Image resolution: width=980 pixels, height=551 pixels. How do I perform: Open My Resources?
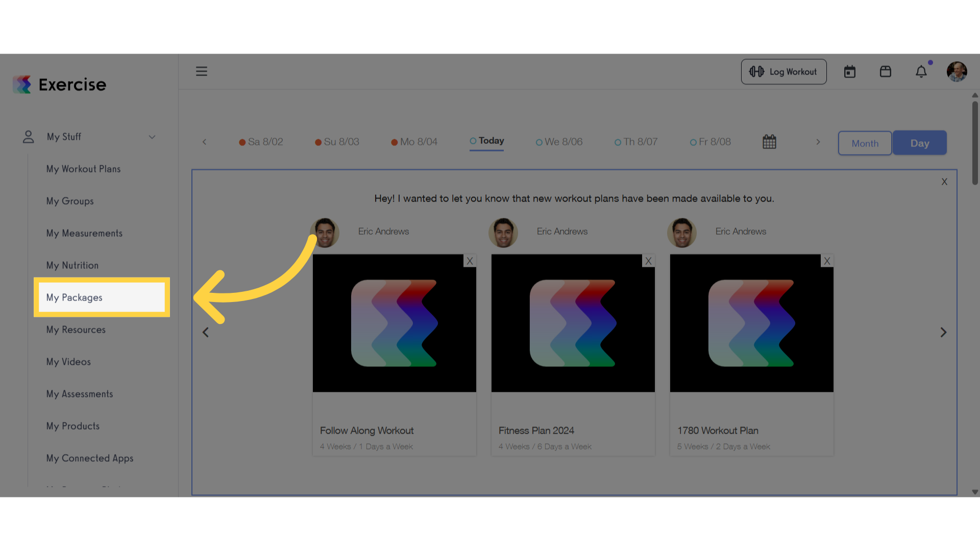click(76, 330)
